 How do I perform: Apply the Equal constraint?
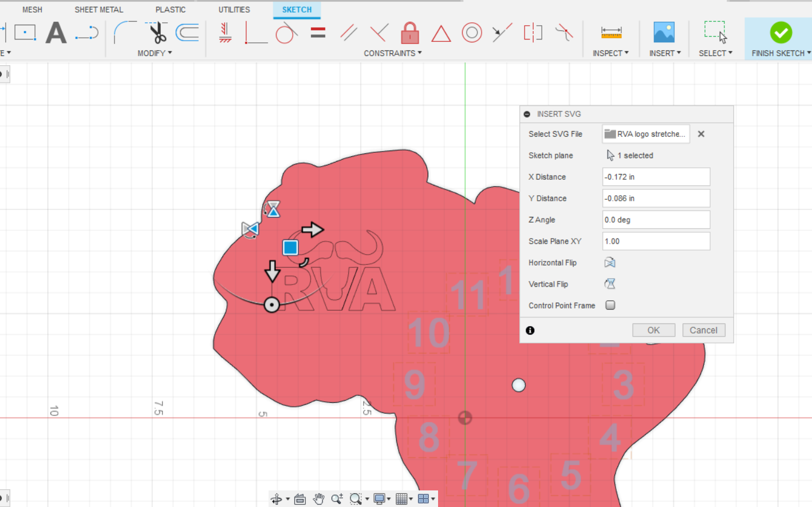pos(318,33)
